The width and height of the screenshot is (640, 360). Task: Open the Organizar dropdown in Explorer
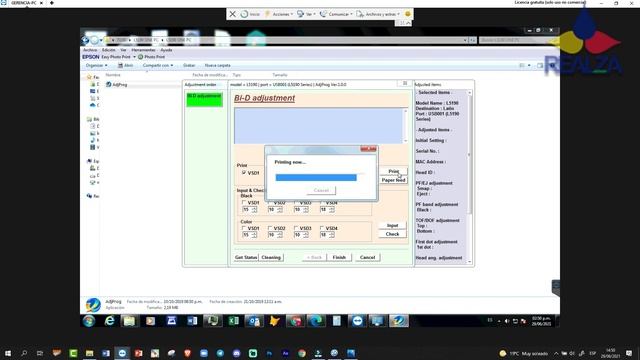click(96, 65)
